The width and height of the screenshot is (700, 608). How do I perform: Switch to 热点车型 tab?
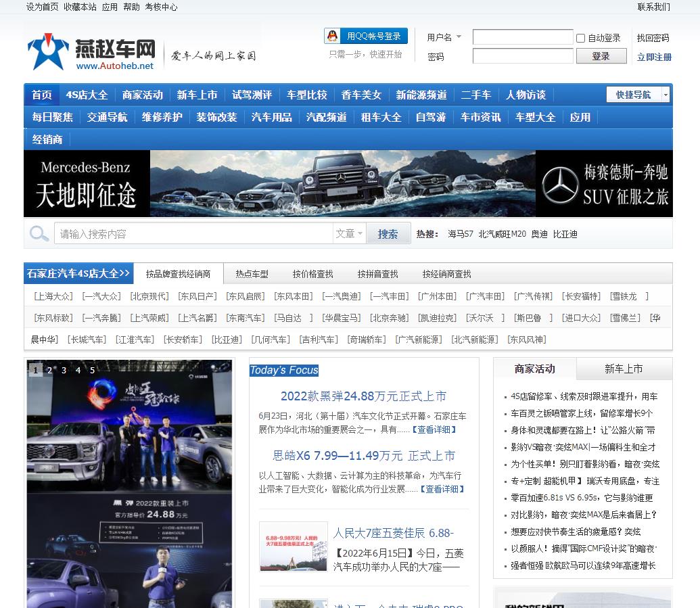[252, 274]
